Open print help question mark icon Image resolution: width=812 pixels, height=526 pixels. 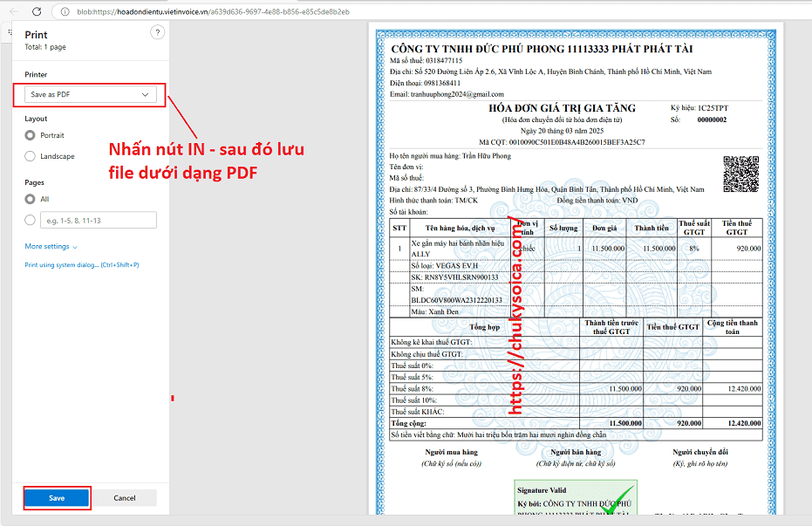pyautogui.click(x=157, y=32)
